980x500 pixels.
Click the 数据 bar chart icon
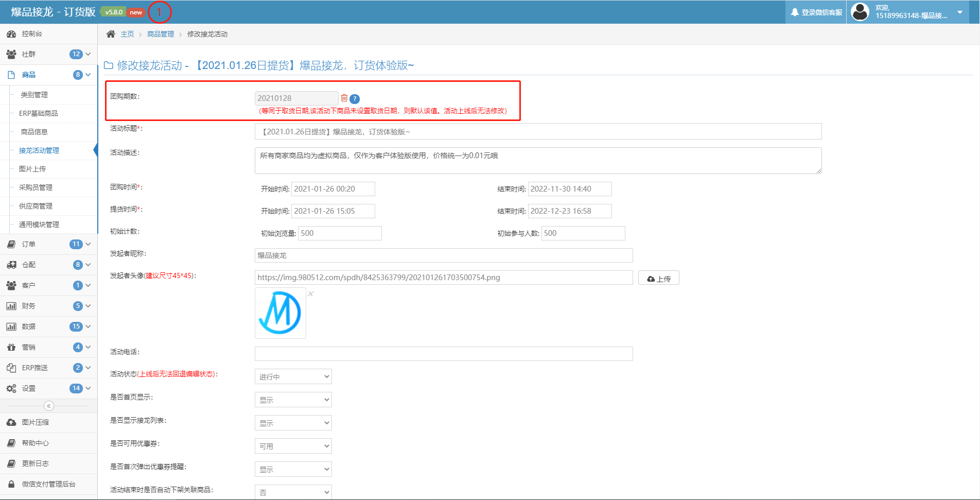pos(11,326)
